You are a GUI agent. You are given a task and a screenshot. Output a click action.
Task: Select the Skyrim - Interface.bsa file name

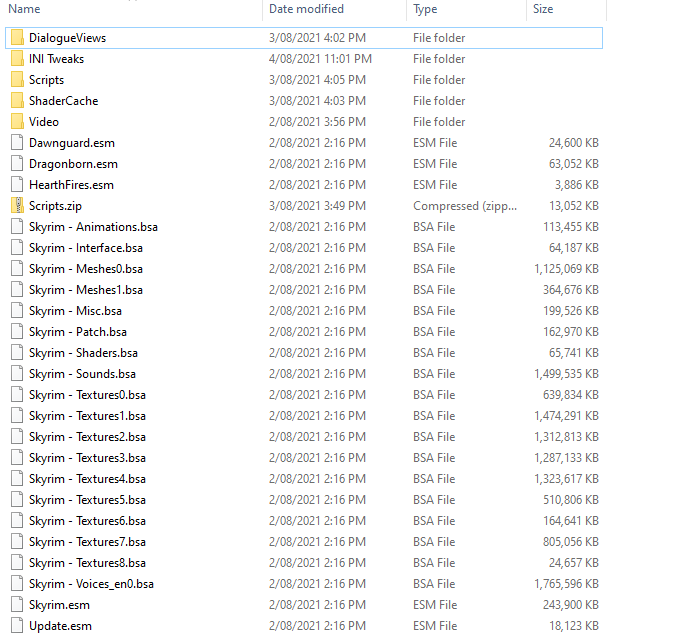[86, 248]
